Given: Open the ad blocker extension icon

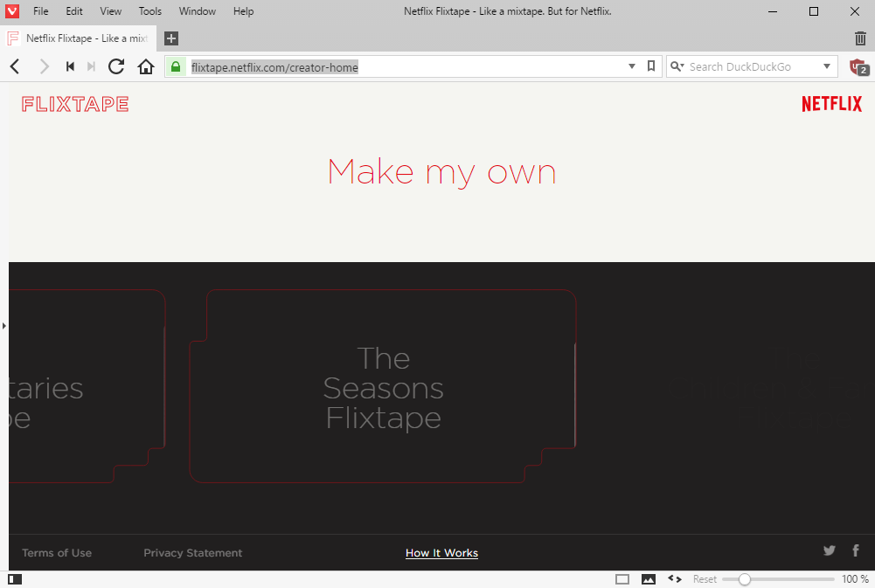Looking at the screenshot, I should coord(858,67).
